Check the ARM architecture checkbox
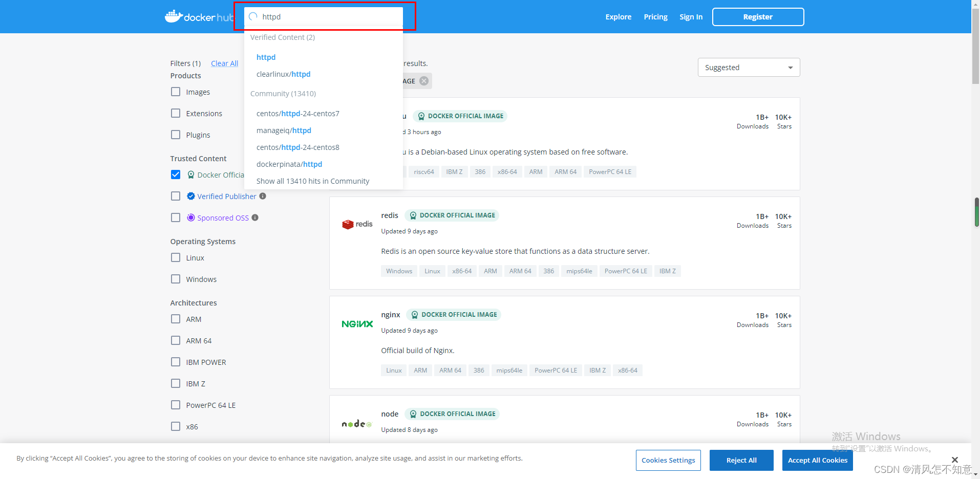The height and width of the screenshot is (479, 980). pyautogui.click(x=176, y=319)
